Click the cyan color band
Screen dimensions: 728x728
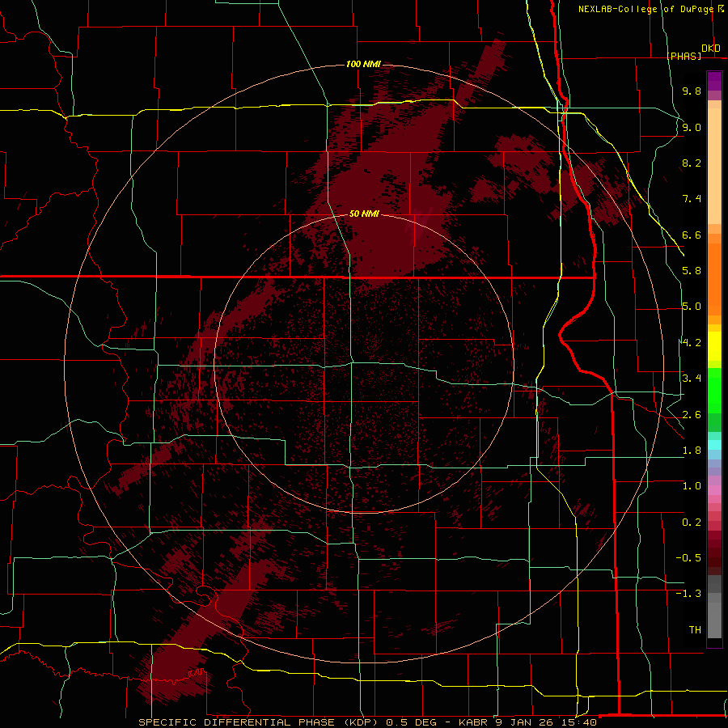coord(714,445)
